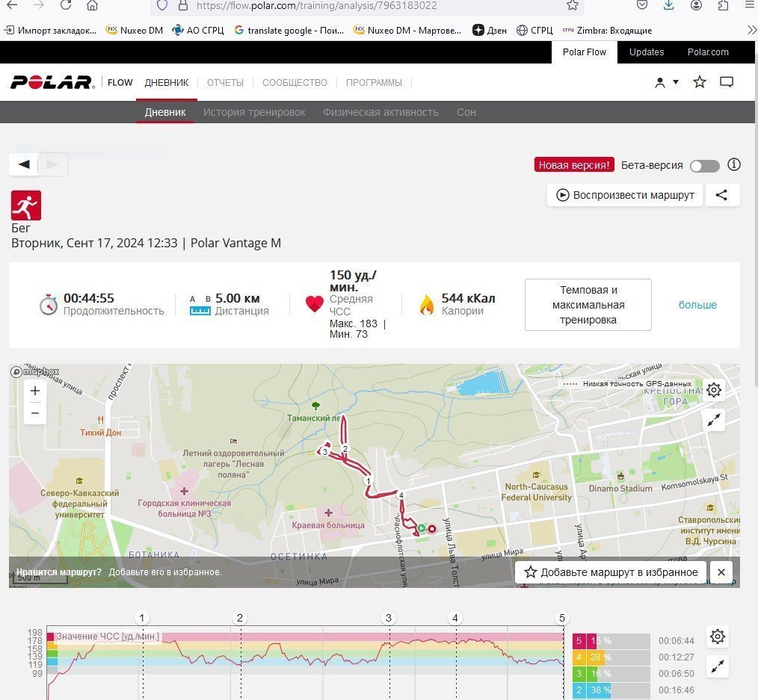The image size is (758, 700).
Task: Zoom in on the map
Action: coord(35,390)
